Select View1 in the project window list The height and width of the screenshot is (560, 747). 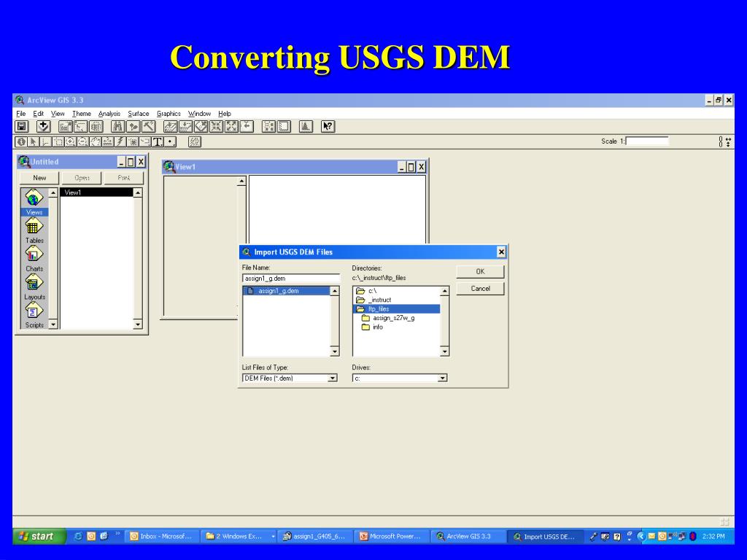96,192
